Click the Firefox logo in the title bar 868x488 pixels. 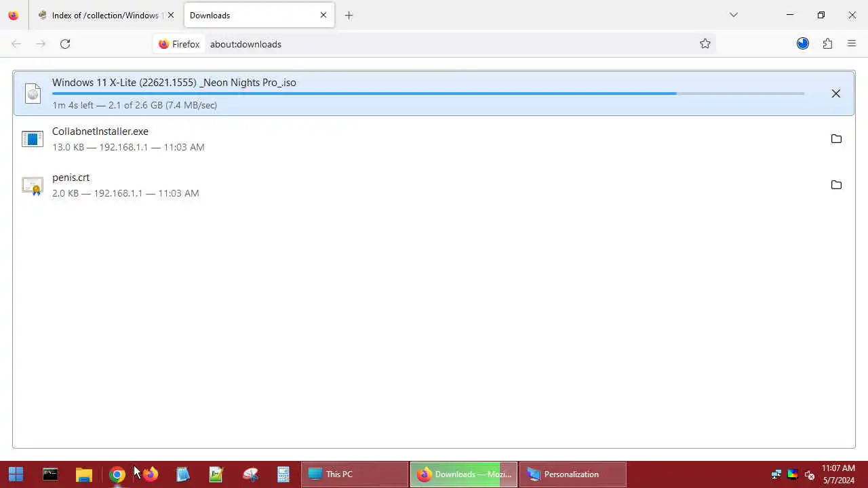pos(14,15)
